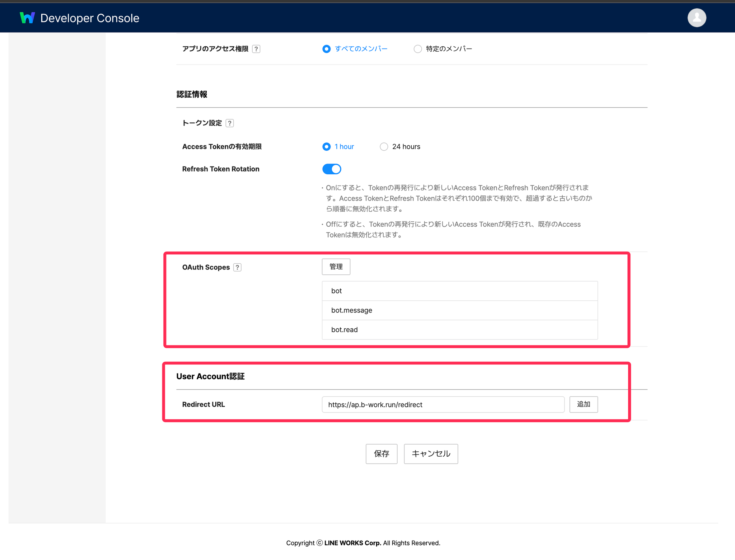The image size is (735, 560).
Task: Select 特定のメンバー radio option
Action: [417, 49]
